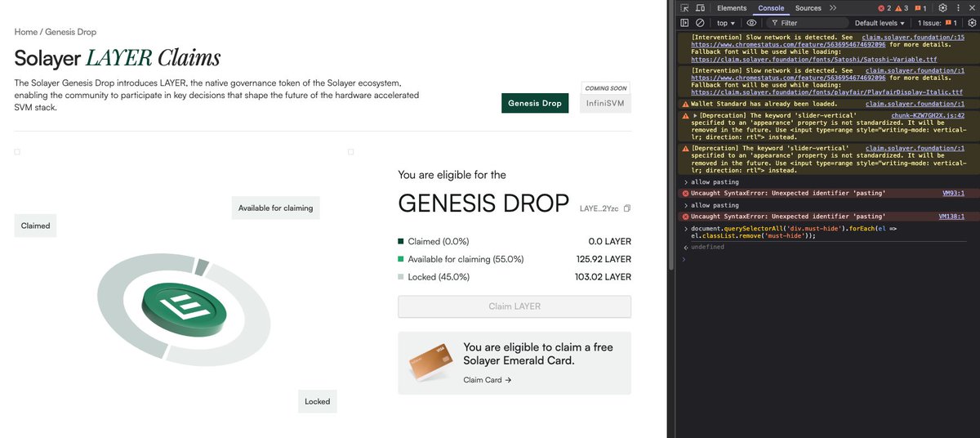Viewport: 980px width, 438px height.
Task: Click the error icon beside VM93:1 SyntaxError
Action: tap(684, 194)
